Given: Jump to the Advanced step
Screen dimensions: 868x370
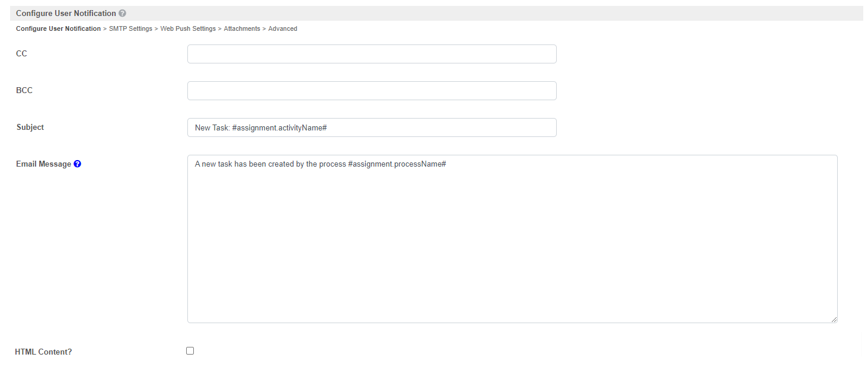Looking at the screenshot, I should tap(283, 28).
